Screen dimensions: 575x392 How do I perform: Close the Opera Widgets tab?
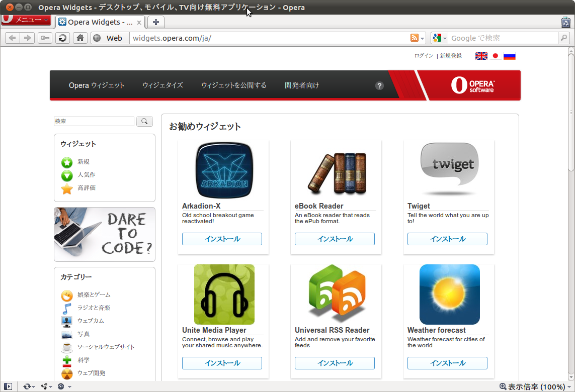coord(139,22)
